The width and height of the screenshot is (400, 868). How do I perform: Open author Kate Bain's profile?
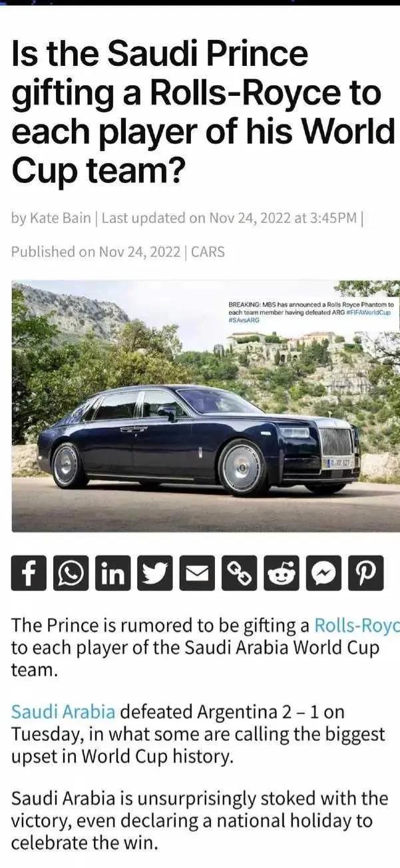(x=60, y=218)
